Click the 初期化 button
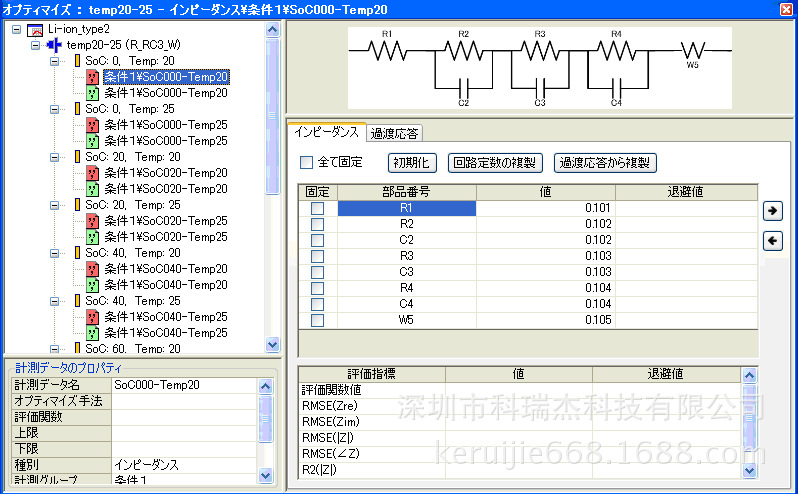Image resolution: width=798 pixels, height=494 pixels. 411,163
